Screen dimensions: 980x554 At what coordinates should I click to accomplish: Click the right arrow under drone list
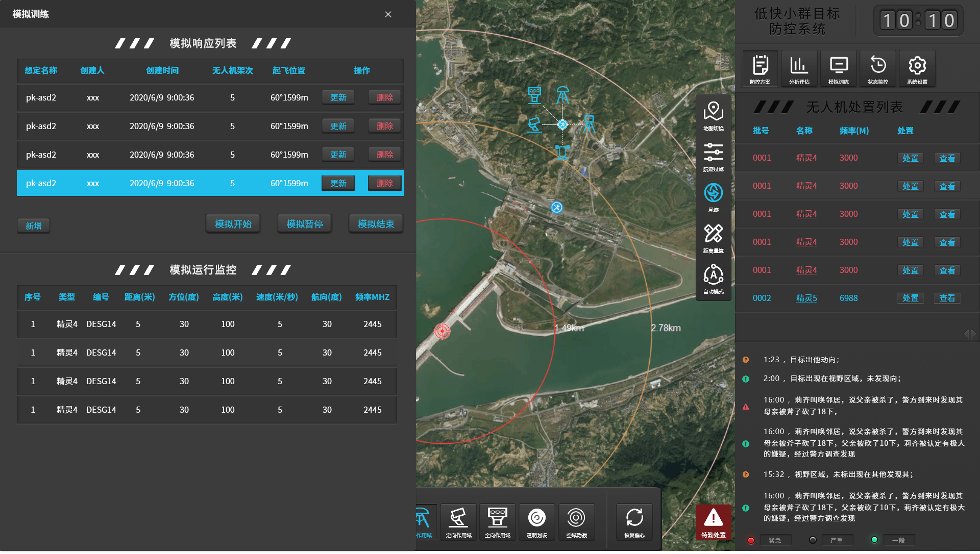(x=974, y=334)
